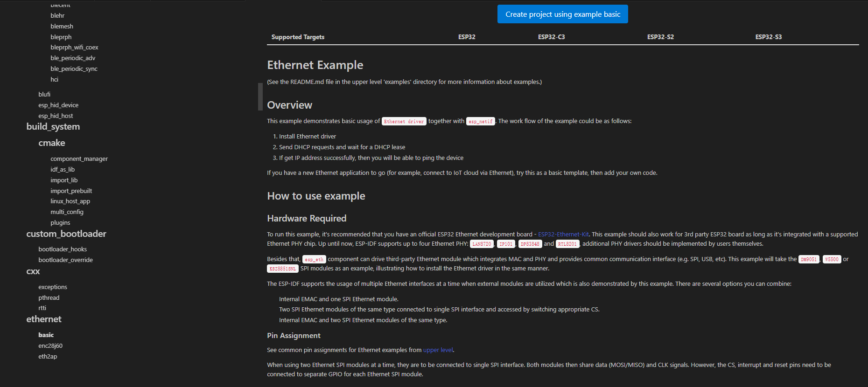Image resolution: width=868 pixels, height=387 pixels.
Task: Click the DP83848 code tag
Action: coord(530,244)
